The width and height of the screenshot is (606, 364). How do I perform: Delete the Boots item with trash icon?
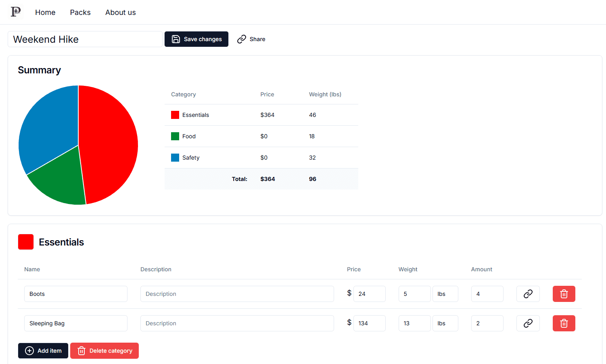coord(564,294)
